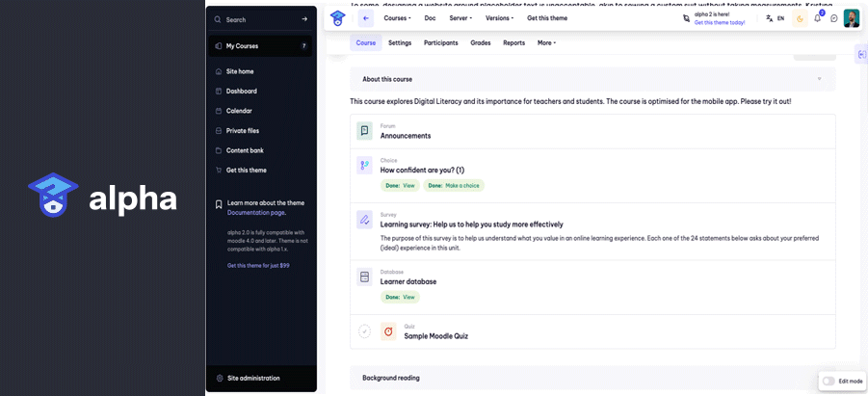The image size is (868, 396).
Task: Open notifications via the bell icon
Action: tap(818, 19)
